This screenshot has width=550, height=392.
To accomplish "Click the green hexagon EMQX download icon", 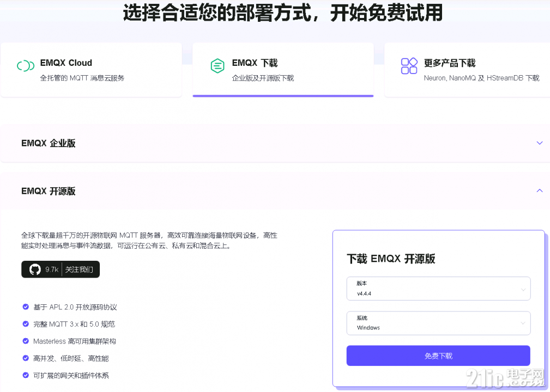I will (217, 66).
